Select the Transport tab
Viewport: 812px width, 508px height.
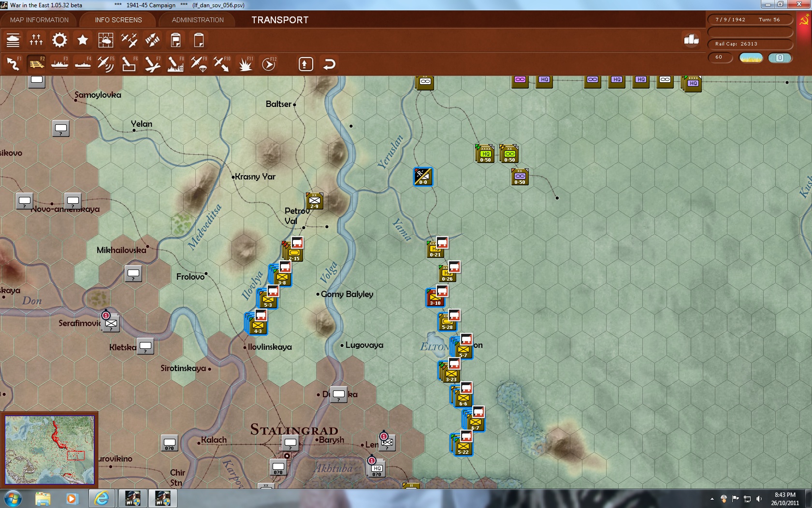280,20
